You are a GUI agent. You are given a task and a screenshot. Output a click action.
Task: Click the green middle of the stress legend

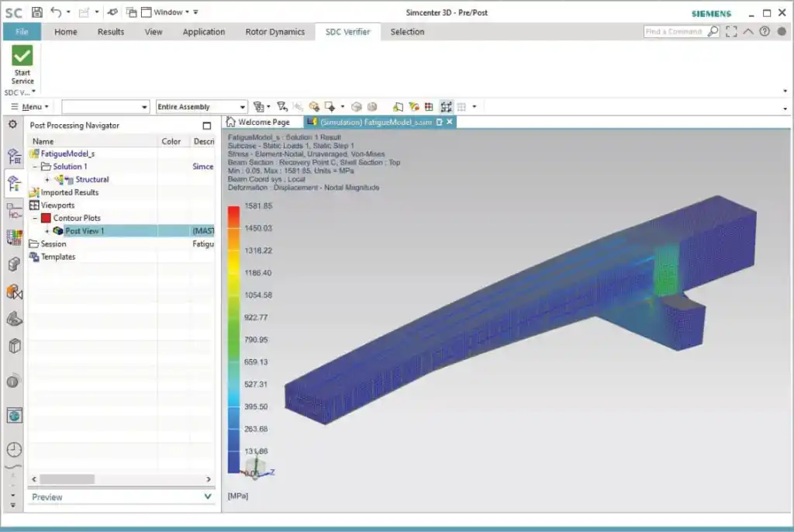point(233,330)
